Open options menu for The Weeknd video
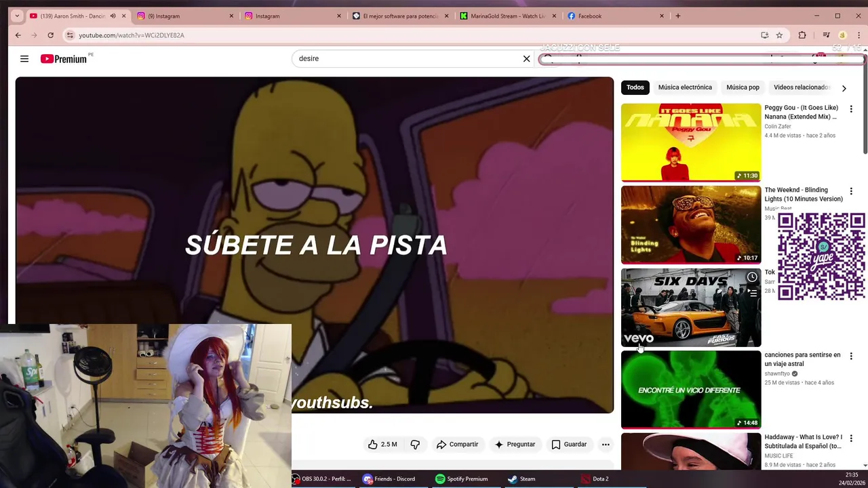 [x=851, y=192]
